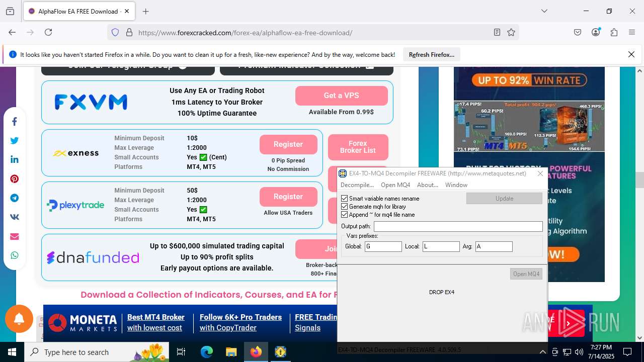Open tracking protection shield icon
644x362 pixels.
point(115,32)
